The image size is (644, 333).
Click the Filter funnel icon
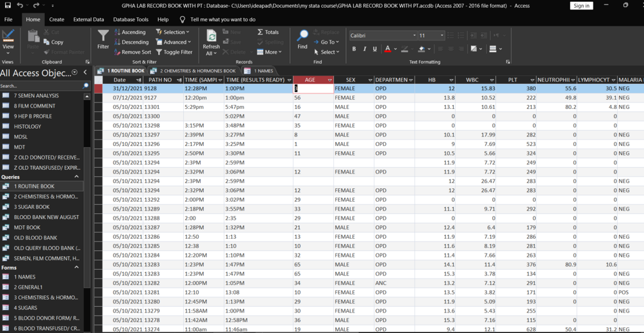click(103, 36)
